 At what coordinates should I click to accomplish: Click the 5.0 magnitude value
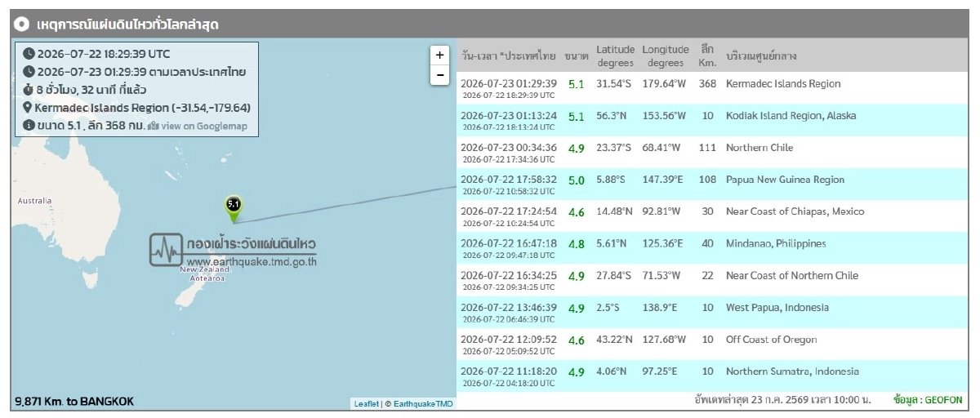click(576, 180)
